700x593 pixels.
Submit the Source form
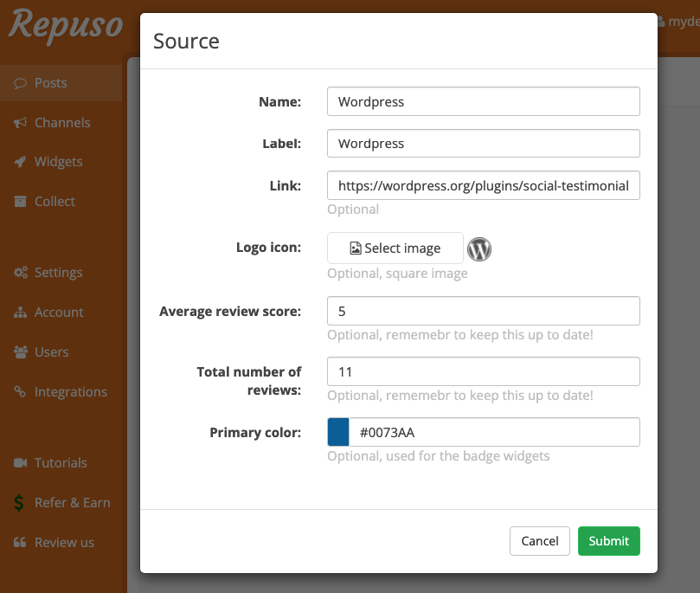608,540
